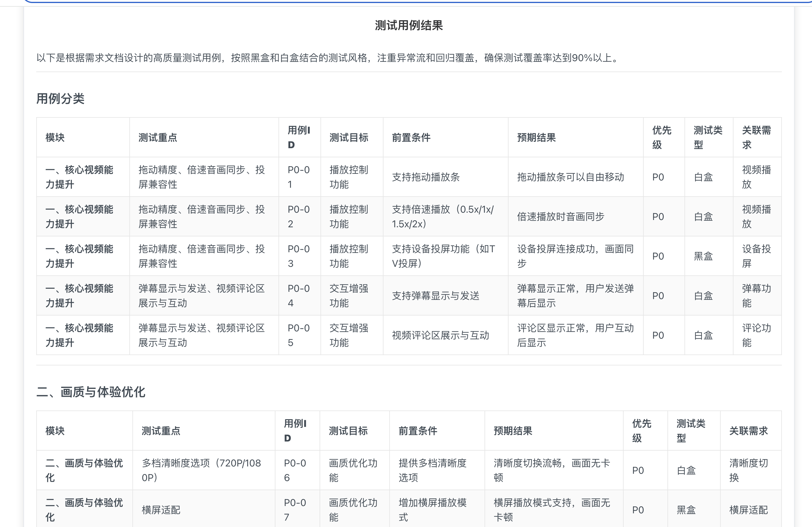Click the 清晰度切换 related requirement cell
This screenshot has width=812, height=527.
click(x=748, y=470)
